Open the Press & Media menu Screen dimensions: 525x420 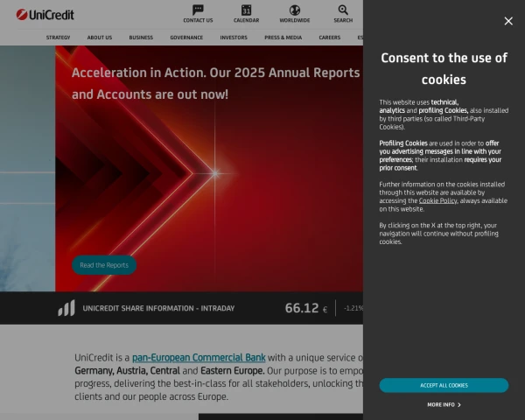click(283, 37)
